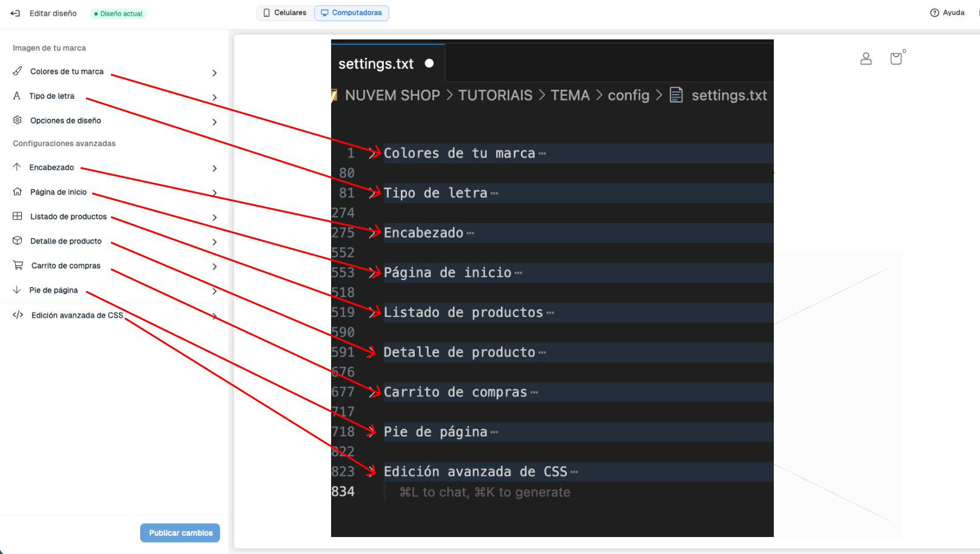980x554 pixels.
Task: Click the house icon for Página de inicio
Action: 18,192
